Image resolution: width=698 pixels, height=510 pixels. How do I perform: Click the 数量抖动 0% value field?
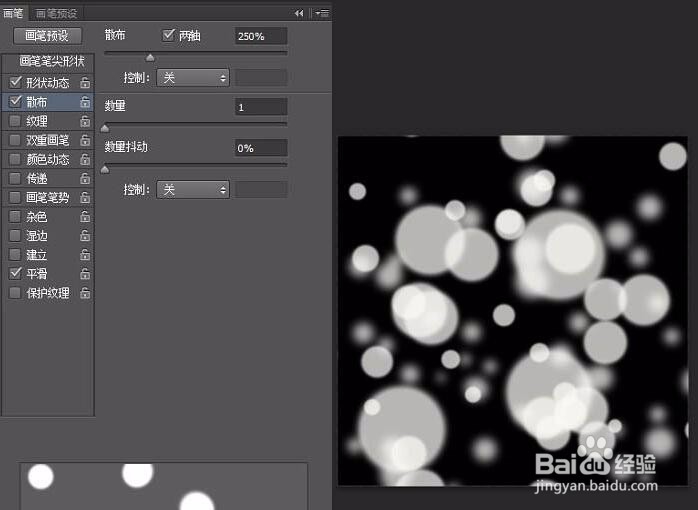[x=261, y=148]
